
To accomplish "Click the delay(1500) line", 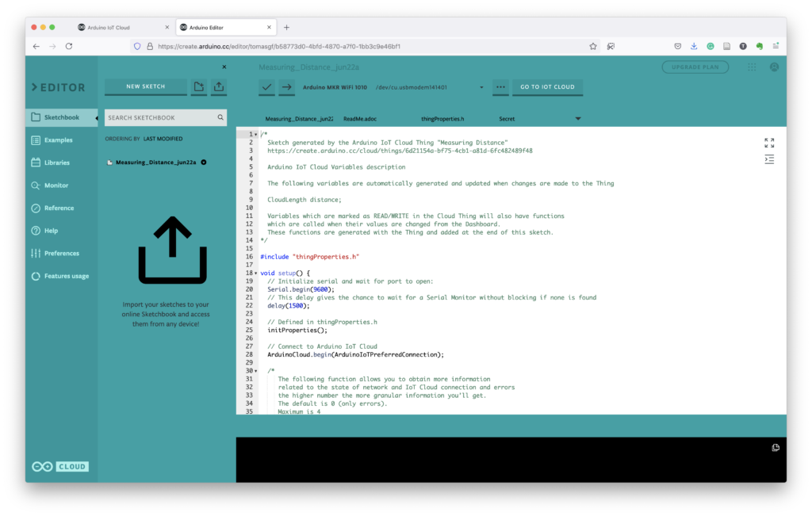I will pyautogui.click(x=289, y=306).
